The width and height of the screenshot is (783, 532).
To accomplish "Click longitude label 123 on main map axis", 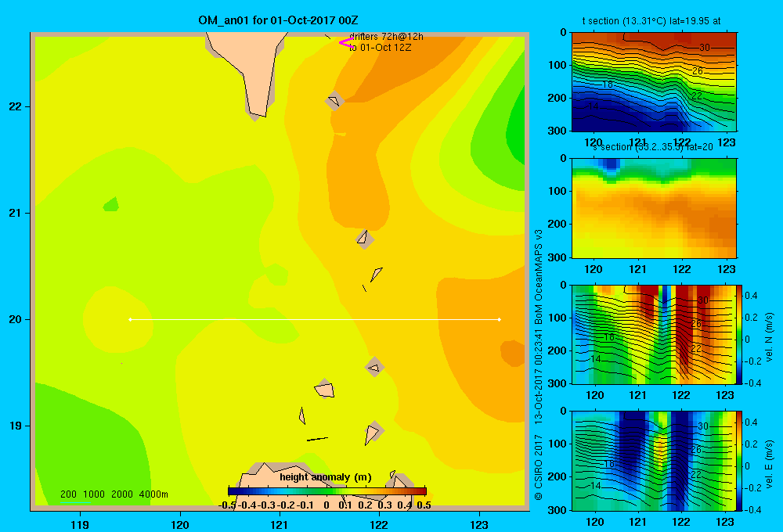I will [479, 524].
